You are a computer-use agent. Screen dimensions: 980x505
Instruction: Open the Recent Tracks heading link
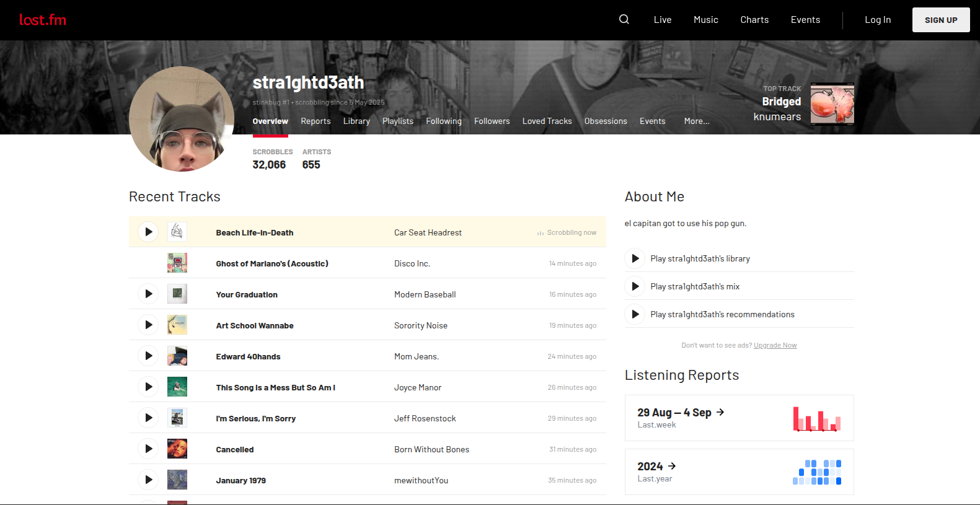(175, 196)
